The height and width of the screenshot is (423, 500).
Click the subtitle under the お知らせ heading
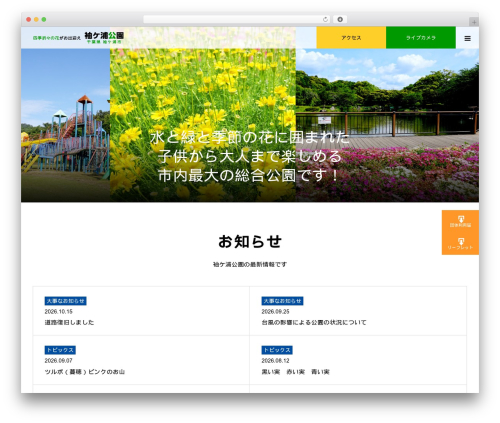click(250, 264)
